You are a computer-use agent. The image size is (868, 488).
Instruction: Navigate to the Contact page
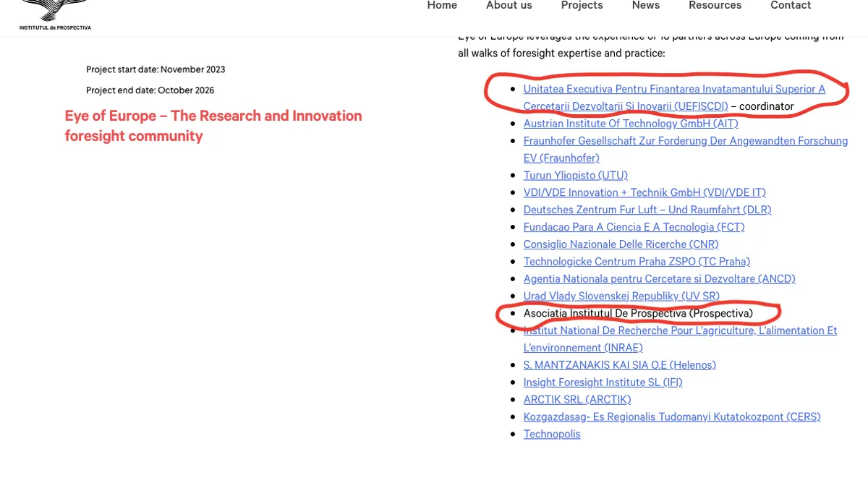coord(791,6)
